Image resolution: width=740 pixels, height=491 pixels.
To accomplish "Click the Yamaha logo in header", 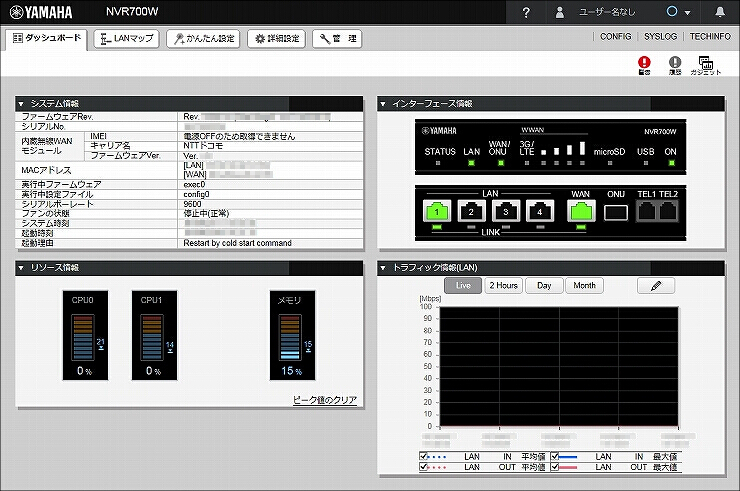I will [41, 12].
